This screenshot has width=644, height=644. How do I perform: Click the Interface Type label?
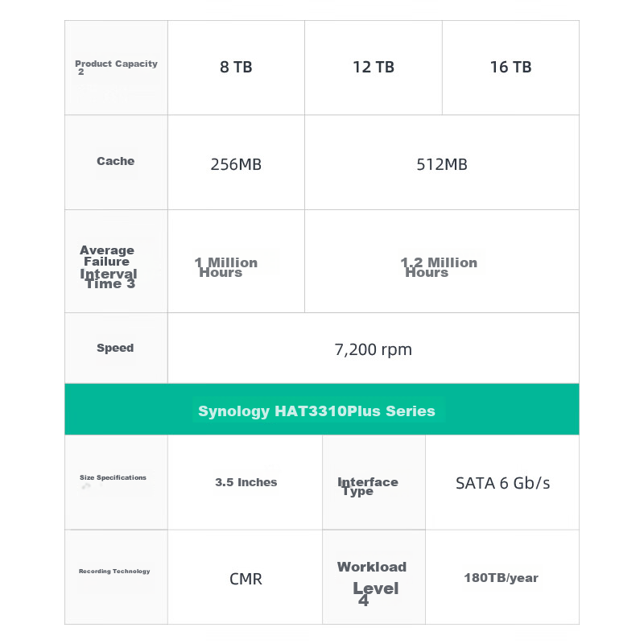[368, 486]
